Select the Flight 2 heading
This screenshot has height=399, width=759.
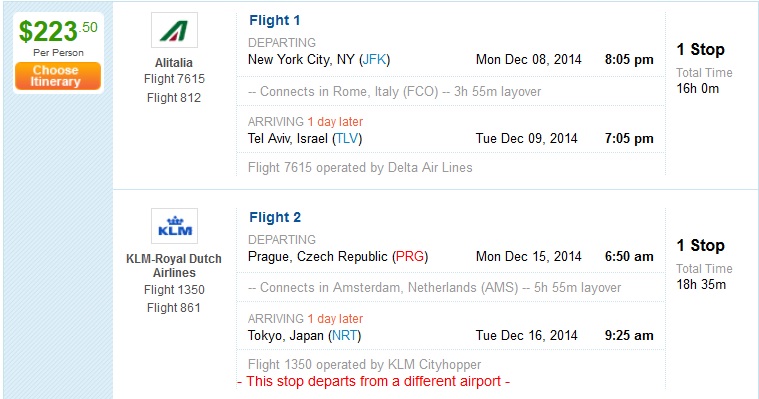275,217
